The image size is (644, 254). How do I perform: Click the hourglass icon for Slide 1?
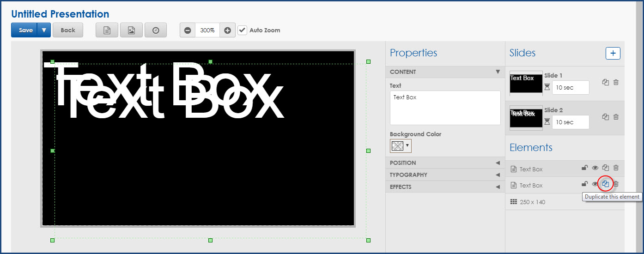click(x=547, y=87)
